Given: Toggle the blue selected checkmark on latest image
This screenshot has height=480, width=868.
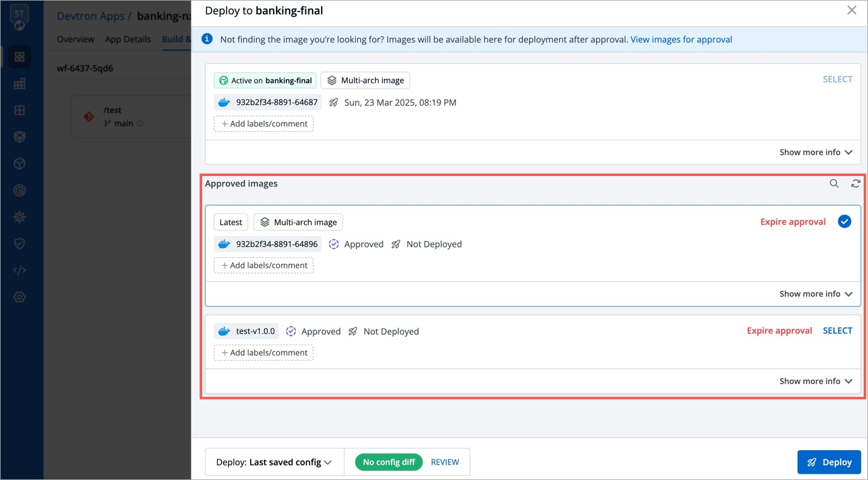Looking at the screenshot, I should [x=844, y=221].
